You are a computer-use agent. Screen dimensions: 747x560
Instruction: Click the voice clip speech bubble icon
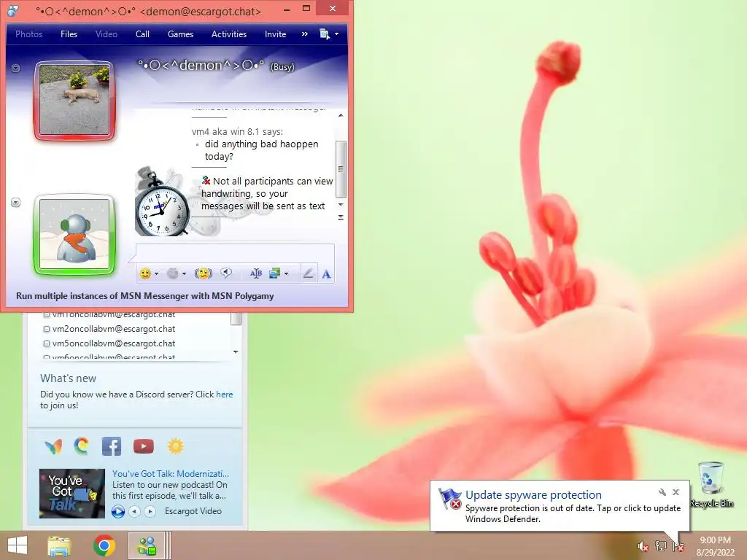(226, 273)
